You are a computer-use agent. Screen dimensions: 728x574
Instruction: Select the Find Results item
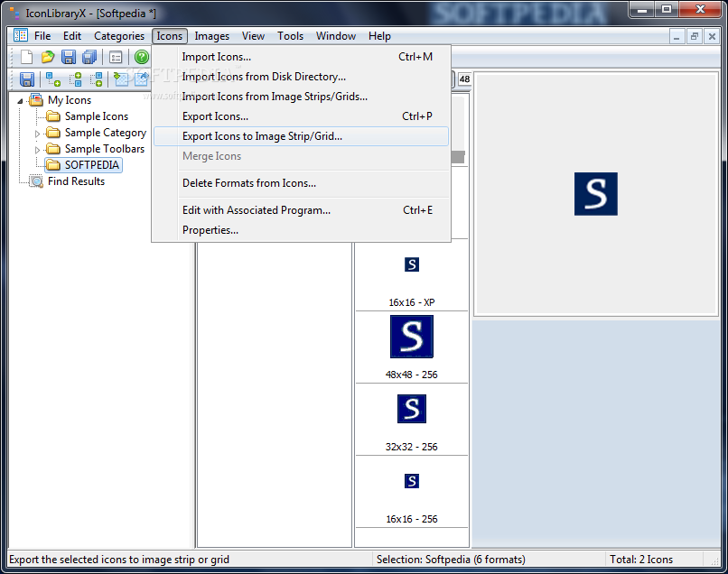76,181
